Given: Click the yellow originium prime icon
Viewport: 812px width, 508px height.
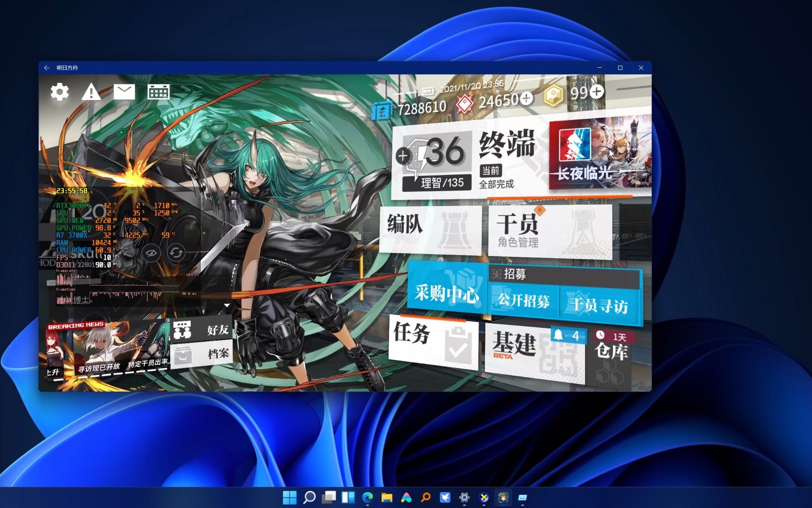Looking at the screenshot, I should (554, 95).
